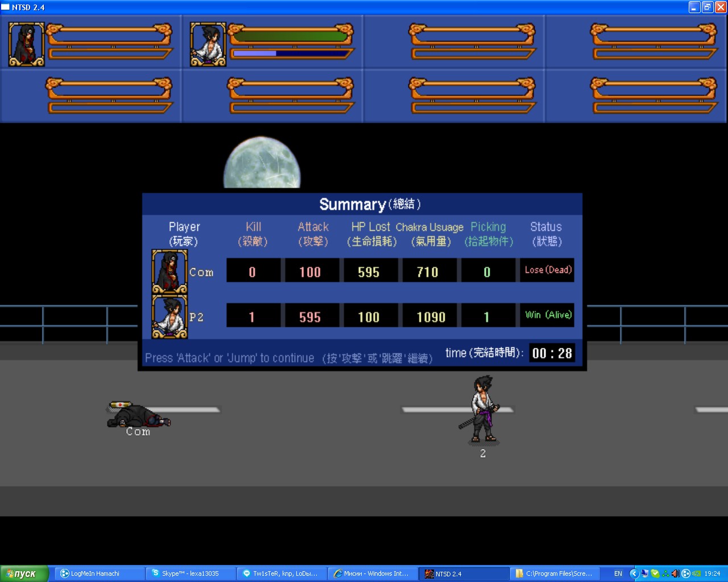Click the taskbar clock showing 19:24

712,573
